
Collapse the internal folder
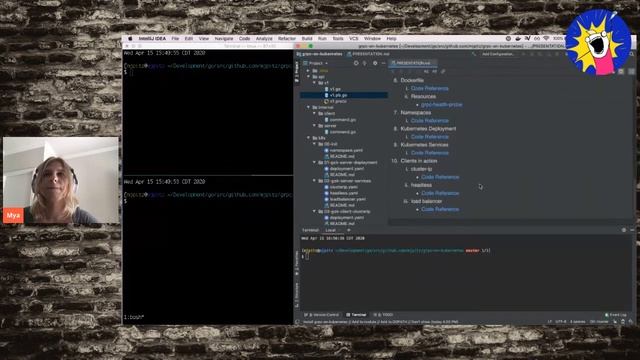coord(309,107)
